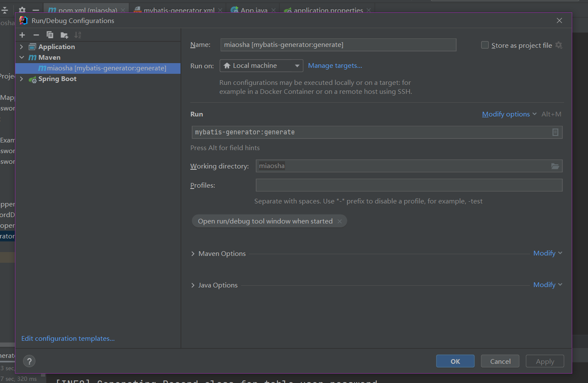Open the Run on Local machine dropdown
588x383 pixels.
(261, 66)
